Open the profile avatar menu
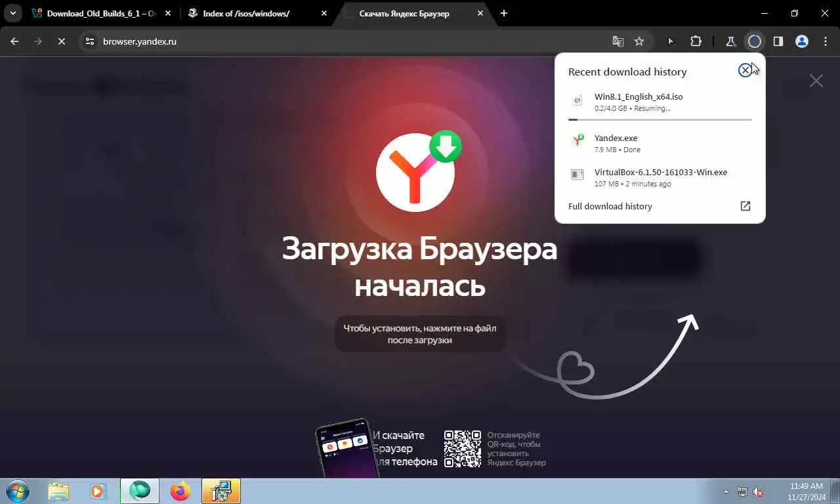 coord(801,41)
